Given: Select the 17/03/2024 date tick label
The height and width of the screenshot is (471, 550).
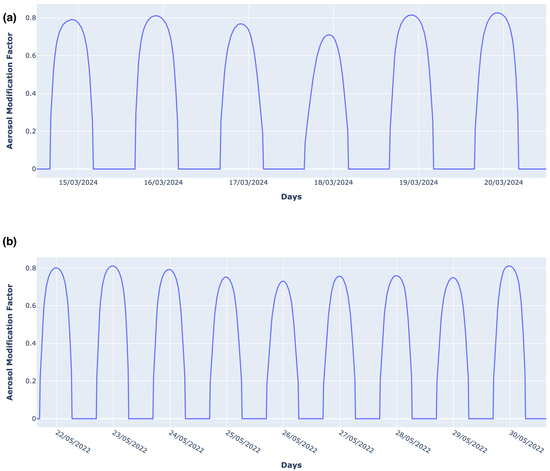Looking at the screenshot, I should [248, 183].
